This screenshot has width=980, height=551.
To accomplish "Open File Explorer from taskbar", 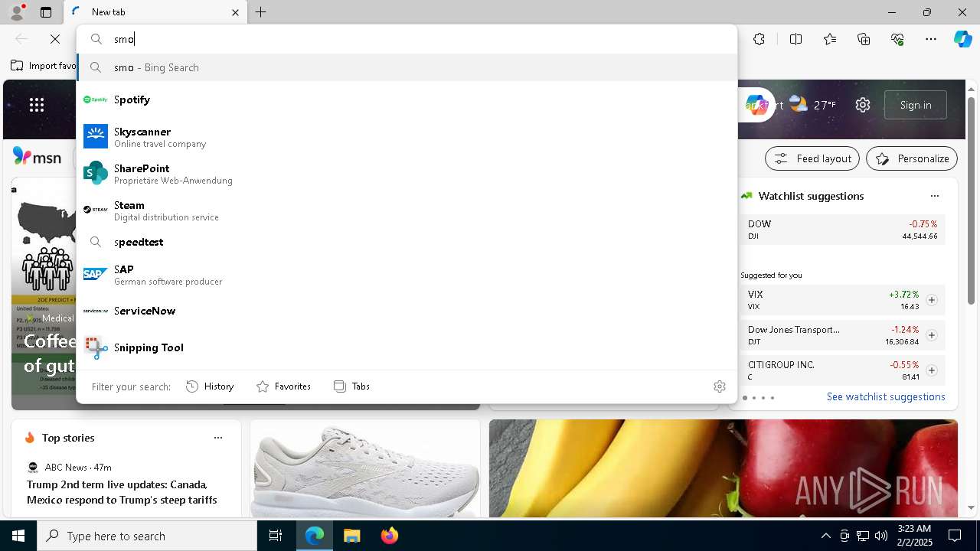I will (x=351, y=536).
